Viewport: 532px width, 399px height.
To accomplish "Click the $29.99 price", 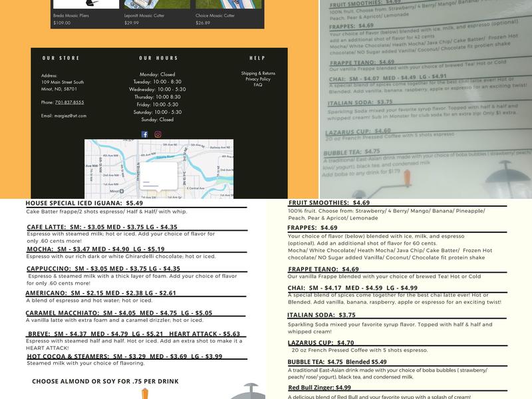I will point(132,23).
